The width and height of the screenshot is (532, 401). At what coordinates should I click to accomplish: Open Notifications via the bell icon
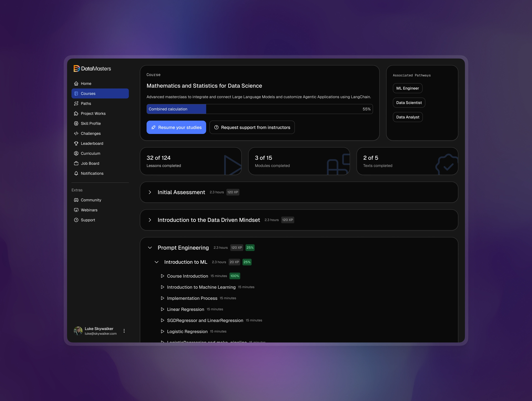(76, 173)
